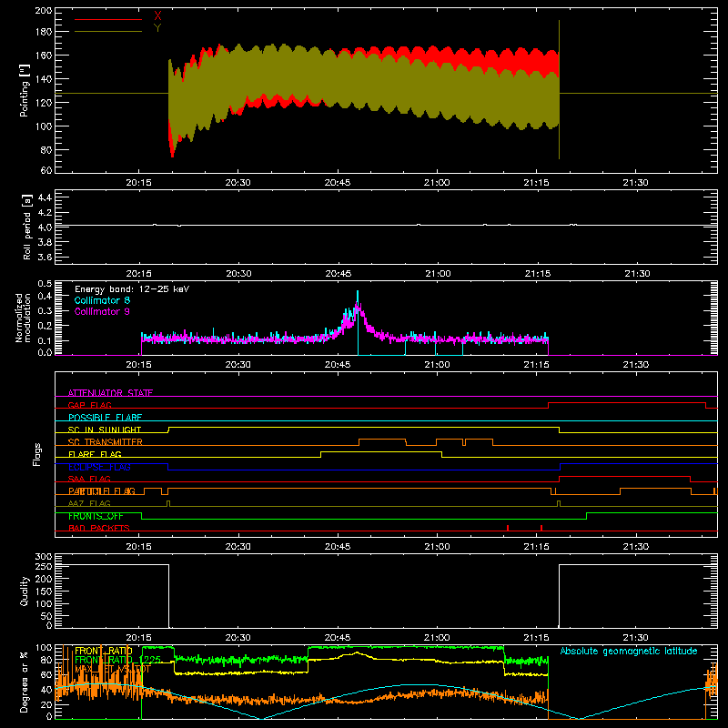Image resolution: width=728 pixels, height=728 pixels.
Task: Click the 21:00 time label under Roll period plot
Action: [x=438, y=274]
